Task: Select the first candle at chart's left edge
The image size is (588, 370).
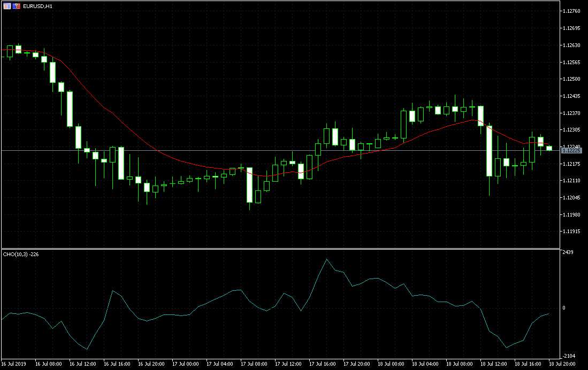Action: [x=9, y=52]
